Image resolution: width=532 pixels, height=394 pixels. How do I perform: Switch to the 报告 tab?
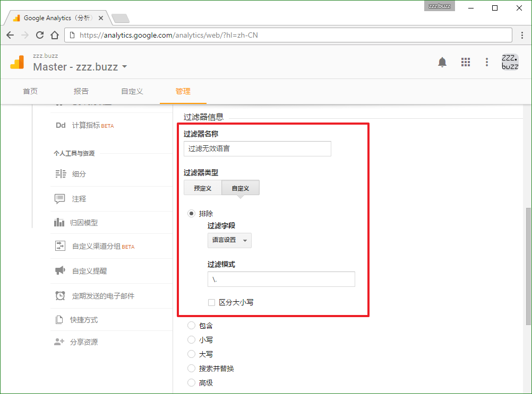coord(81,91)
